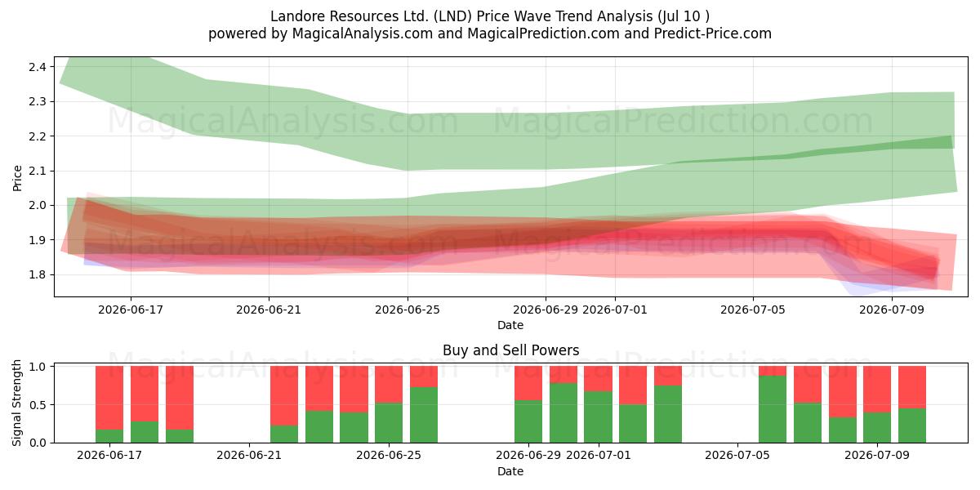Click the red sell portion of the 2026-07-10 bar
This screenshot has height=490, width=980.
(x=912, y=387)
